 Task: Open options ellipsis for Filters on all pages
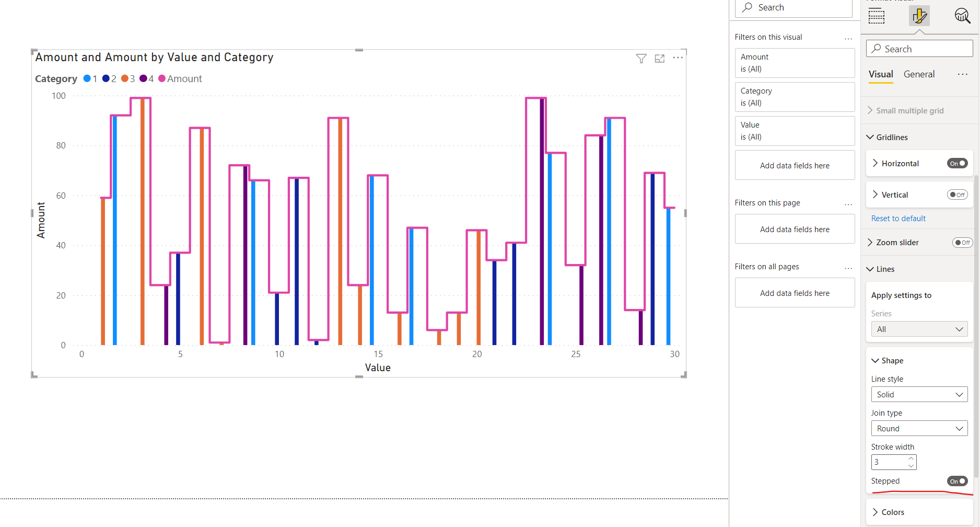coord(848,268)
